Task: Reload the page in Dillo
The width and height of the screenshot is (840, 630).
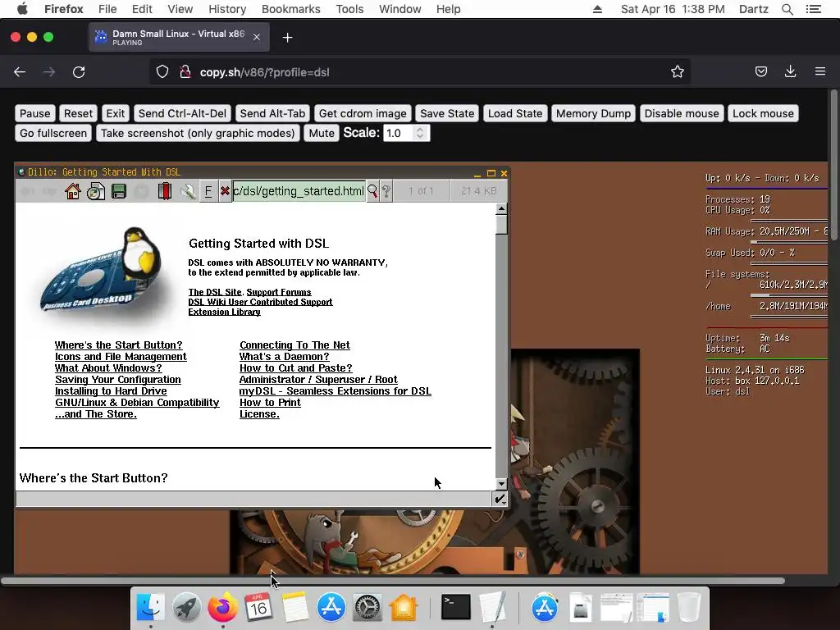Action: (x=96, y=190)
